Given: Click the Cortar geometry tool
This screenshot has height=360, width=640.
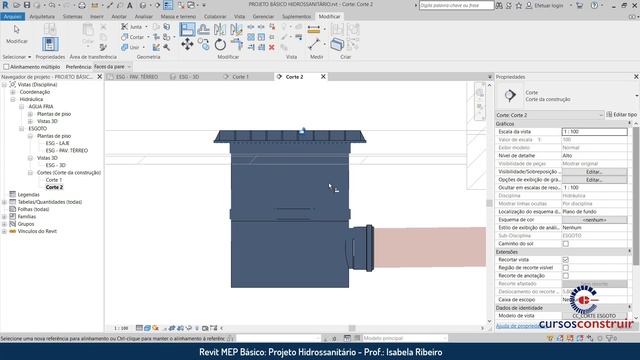Looking at the screenshot, I should (x=132, y=37).
